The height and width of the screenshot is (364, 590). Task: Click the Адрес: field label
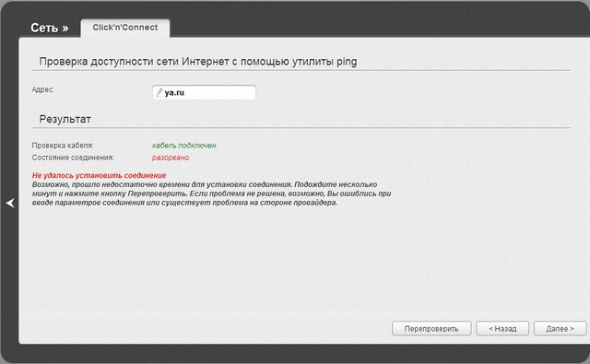pyautogui.click(x=43, y=89)
